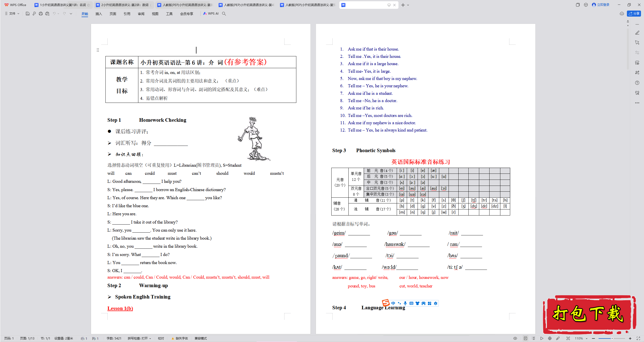Switch to web layout globe icon

pos(550,338)
